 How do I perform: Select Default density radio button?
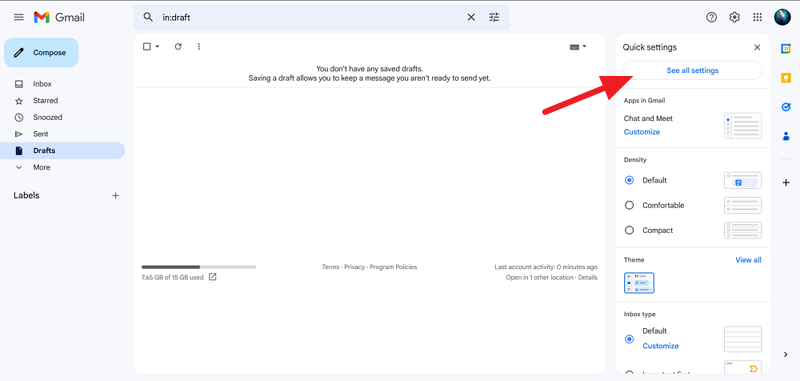coord(629,180)
